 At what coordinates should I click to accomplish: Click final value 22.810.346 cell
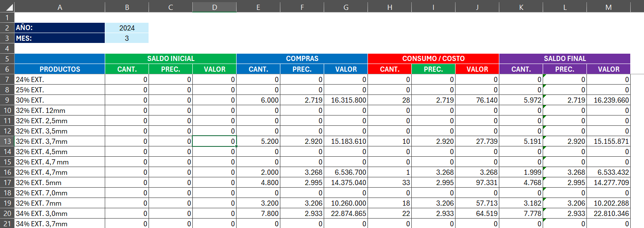[x=608, y=213]
